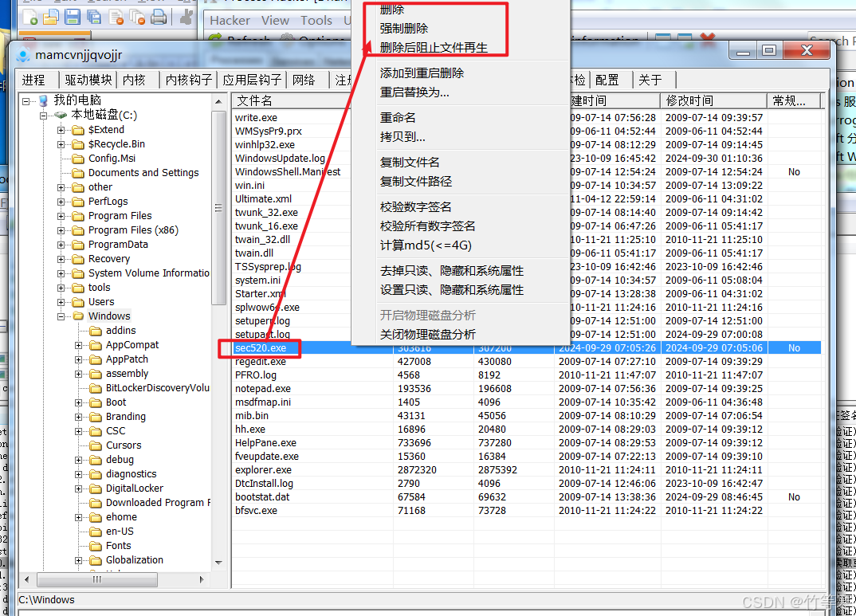Click the $Extend folder icon
The height and width of the screenshot is (616, 856).
point(79,130)
